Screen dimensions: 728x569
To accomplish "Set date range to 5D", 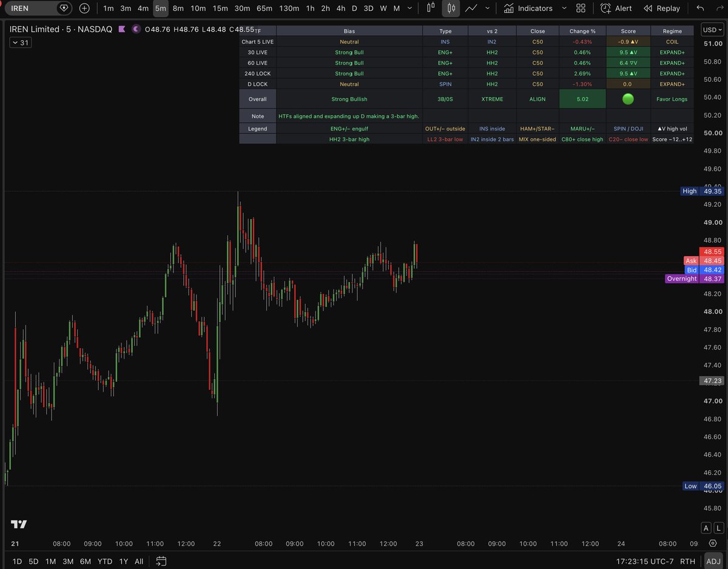I will pyautogui.click(x=33, y=561).
